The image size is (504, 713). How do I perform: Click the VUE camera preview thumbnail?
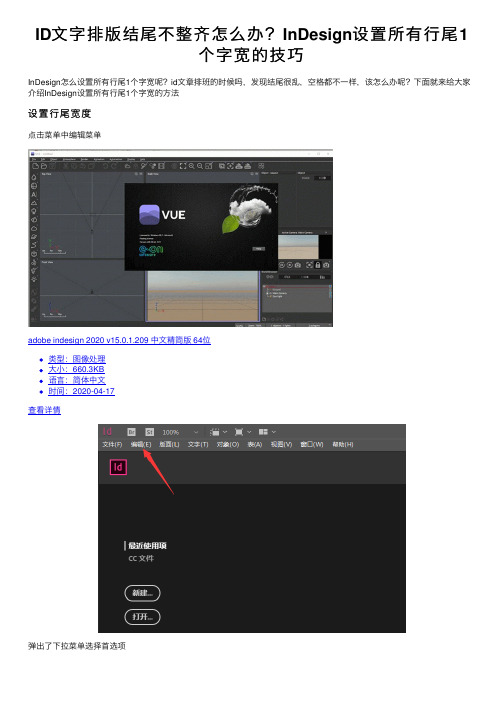click(298, 247)
